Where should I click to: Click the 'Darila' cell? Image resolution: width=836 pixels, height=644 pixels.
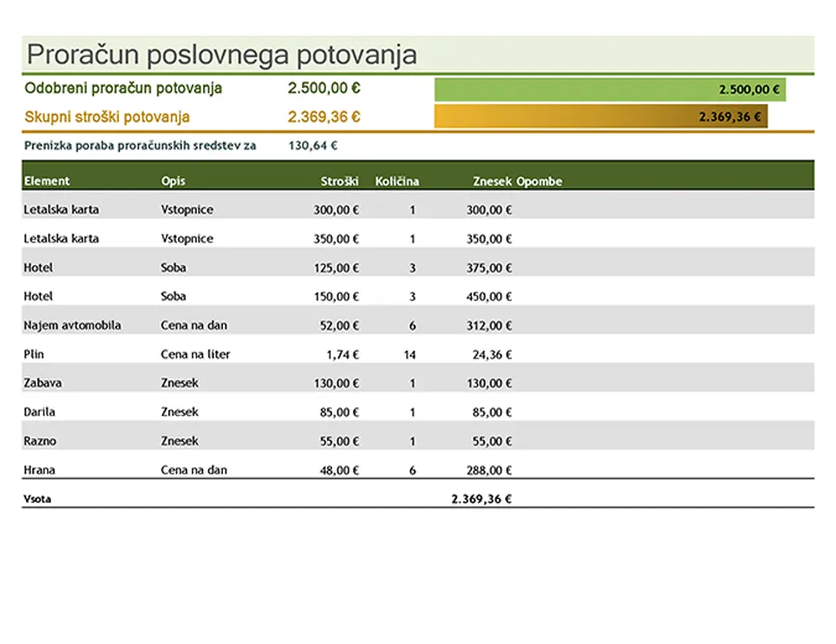pos(39,412)
